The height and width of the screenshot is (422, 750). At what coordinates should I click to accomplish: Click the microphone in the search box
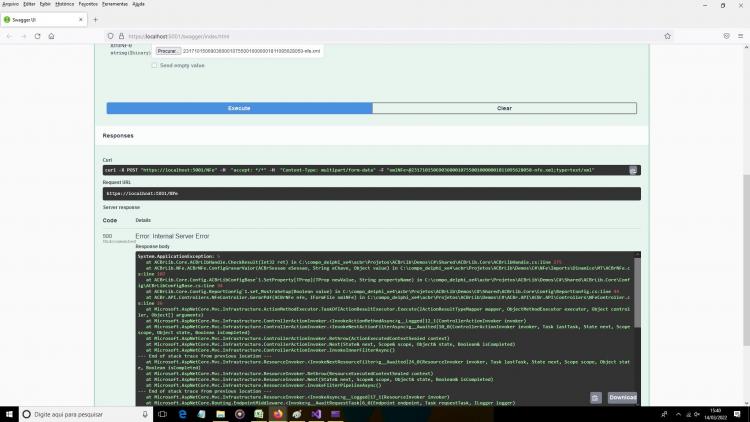click(x=145, y=414)
